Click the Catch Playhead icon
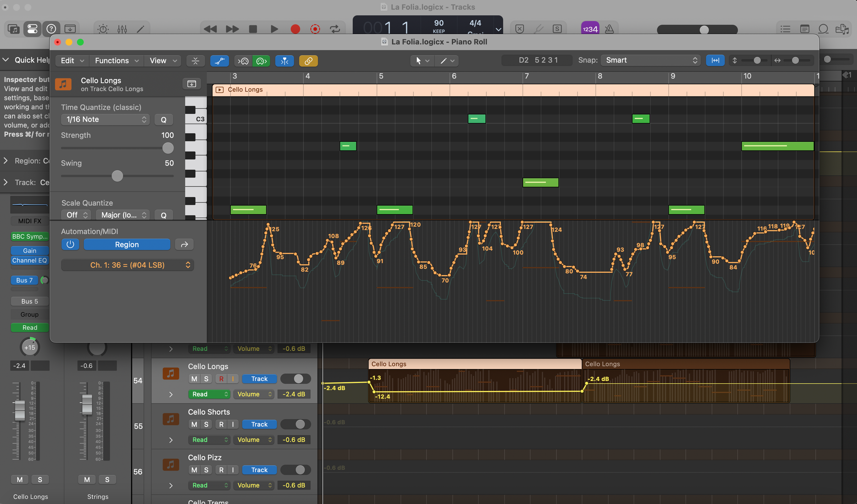This screenshot has height=504, width=857. 284,61
